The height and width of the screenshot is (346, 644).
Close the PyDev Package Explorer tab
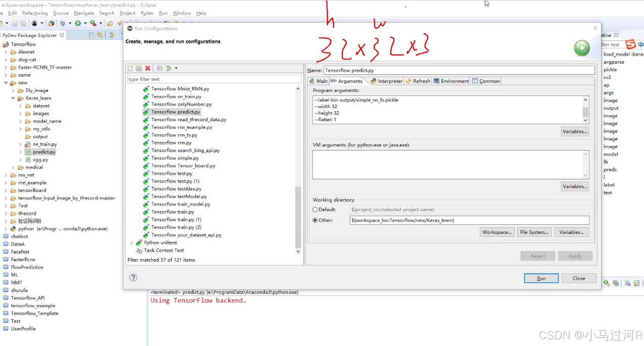tap(62, 35)
